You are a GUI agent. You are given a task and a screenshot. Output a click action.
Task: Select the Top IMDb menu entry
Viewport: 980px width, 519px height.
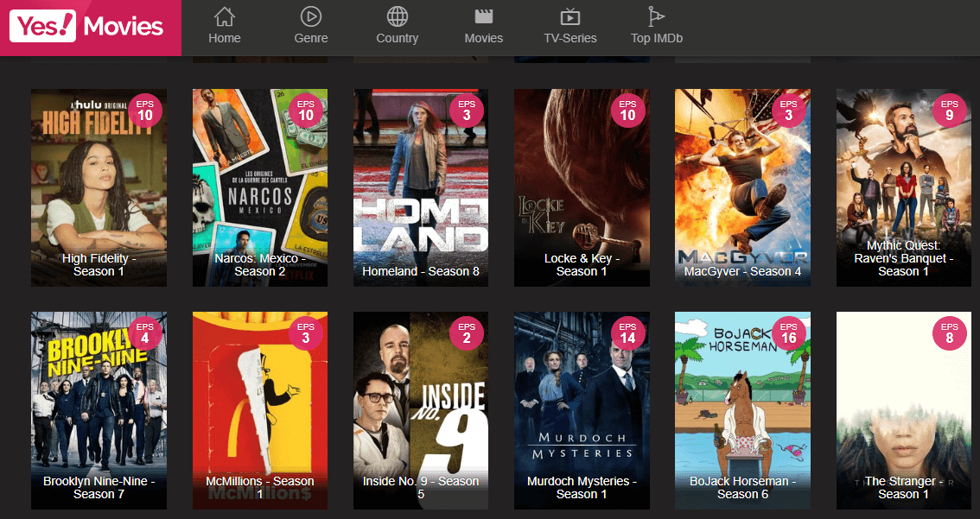pos(657,38)
